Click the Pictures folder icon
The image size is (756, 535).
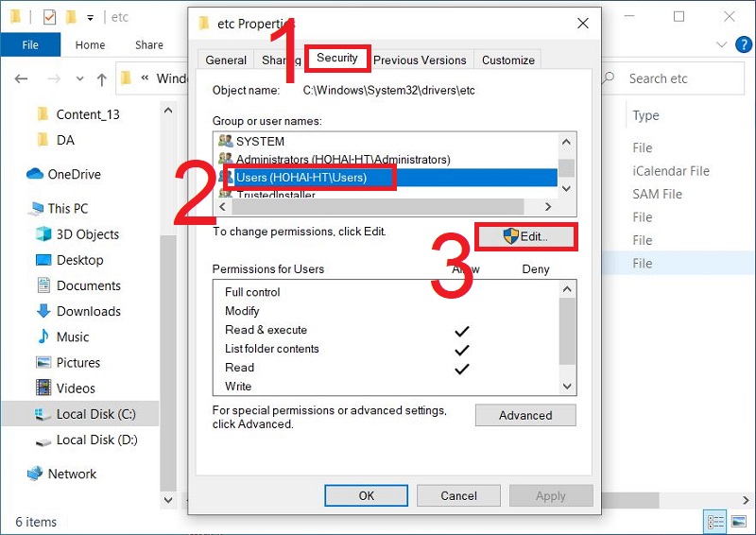coord(43,362)
